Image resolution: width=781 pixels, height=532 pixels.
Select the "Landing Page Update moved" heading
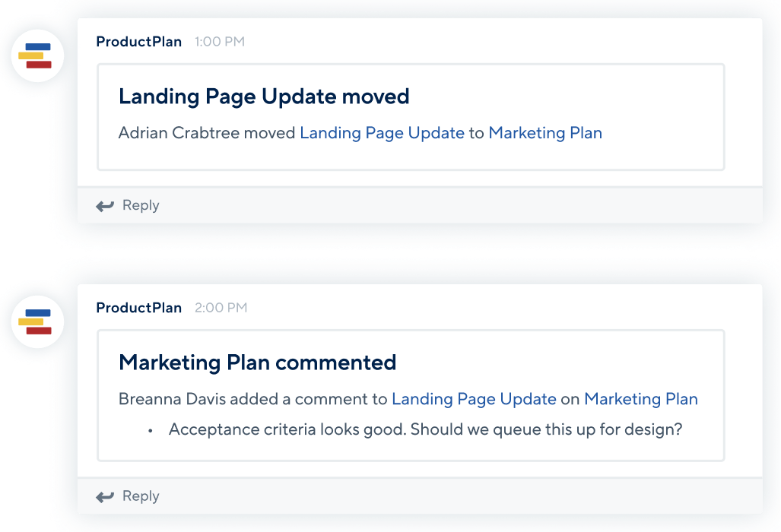[264, 97]
